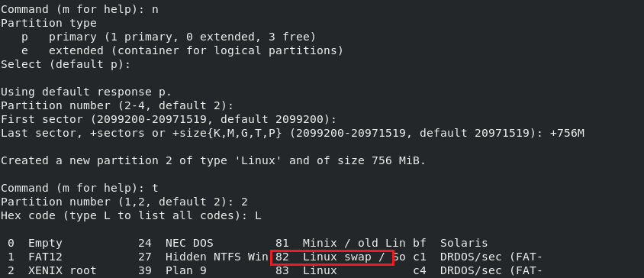Click the first command prompt with 'n'

tap(79, 9)
